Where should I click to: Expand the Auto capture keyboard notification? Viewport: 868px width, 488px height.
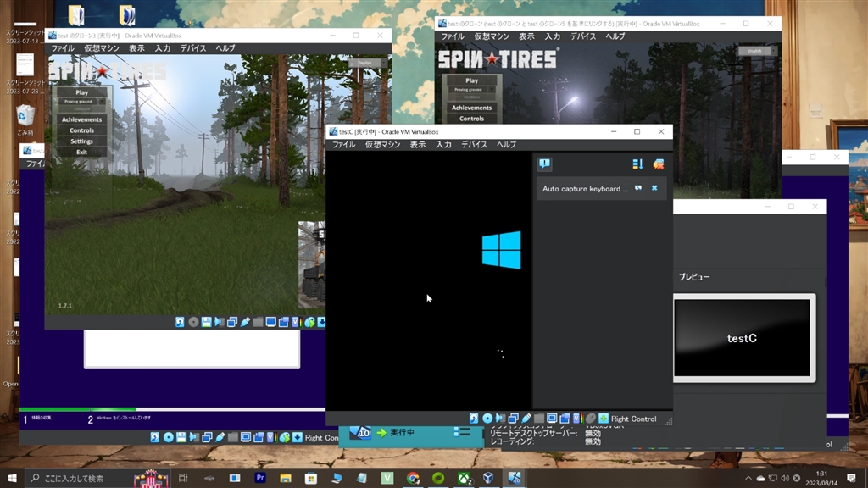[x=638, y=188]
